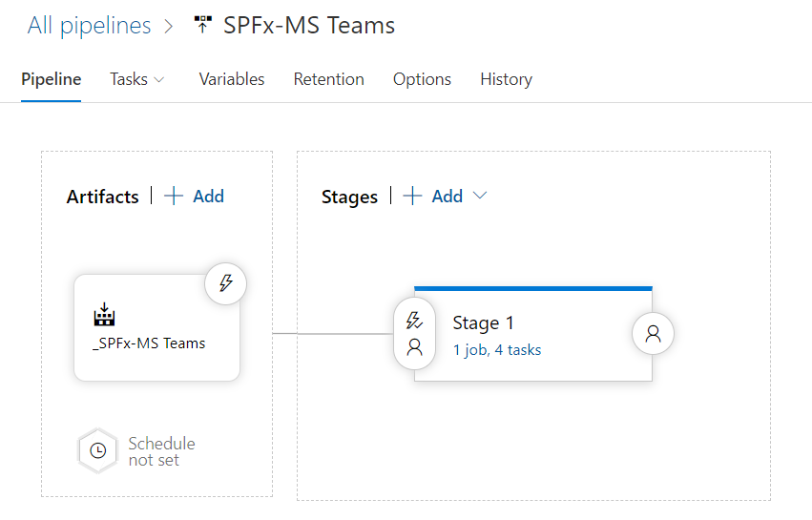Open Stage 1 pre-deployment conditions icon

pyautogui.click(x=414, y=333)
